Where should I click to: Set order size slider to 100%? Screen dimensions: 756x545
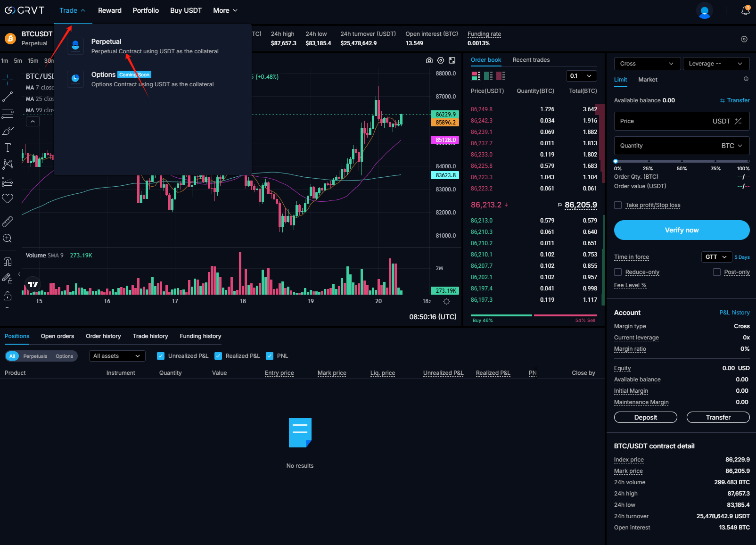point(748,161)
